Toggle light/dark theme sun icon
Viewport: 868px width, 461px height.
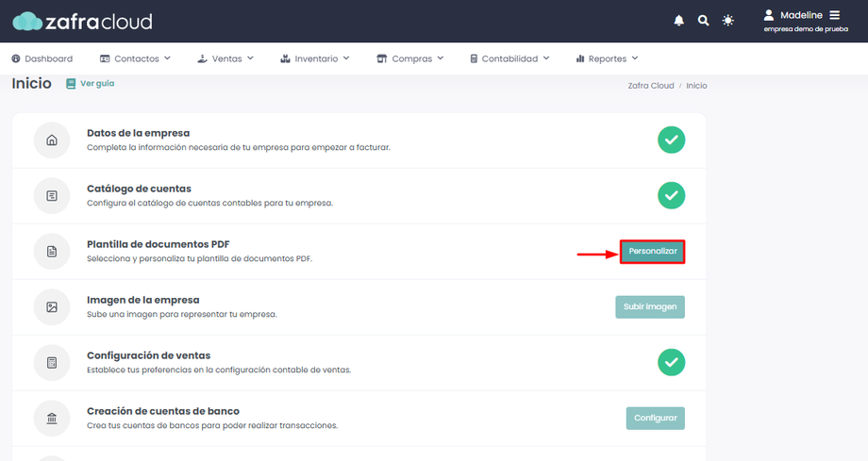click(x=728, y=21)
